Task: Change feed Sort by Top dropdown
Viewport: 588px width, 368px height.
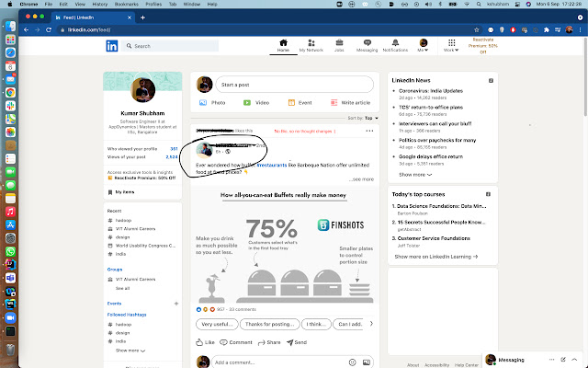Action: pyautogui.click(x=363, y=118)
